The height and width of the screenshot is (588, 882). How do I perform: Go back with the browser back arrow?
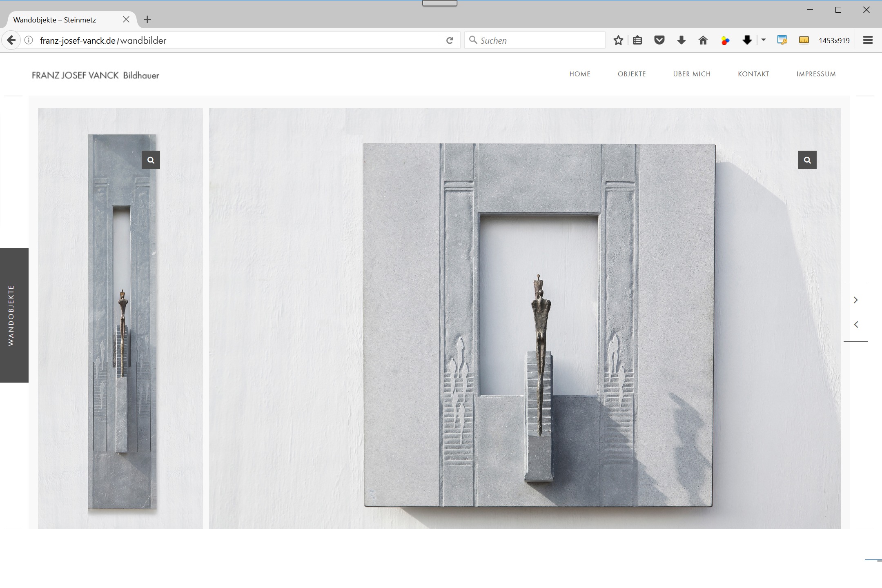click(x=11, y=40)
